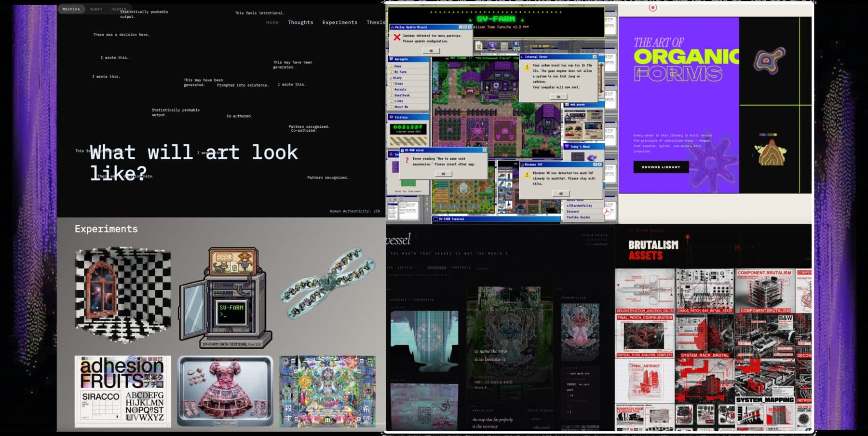Viewport: 868px width, 436px height.
Task: Click OK in Internal Error dialog
Action: coord(558,97)
